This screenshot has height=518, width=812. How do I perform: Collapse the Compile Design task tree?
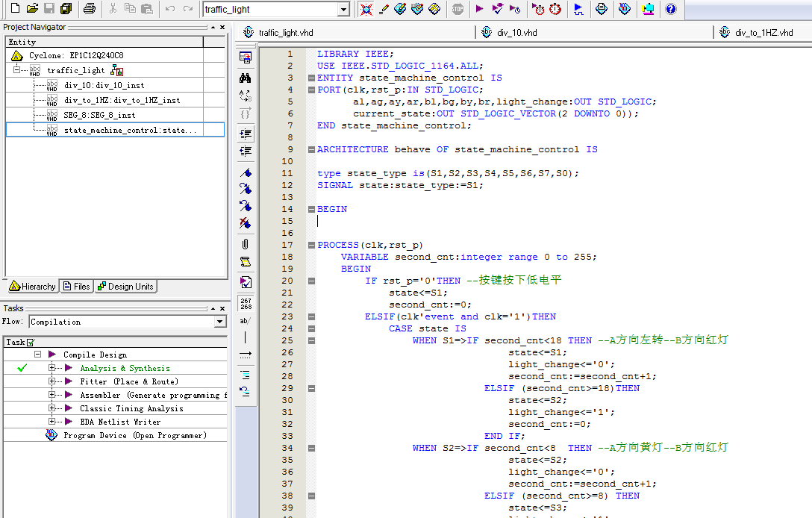(37, 355)
